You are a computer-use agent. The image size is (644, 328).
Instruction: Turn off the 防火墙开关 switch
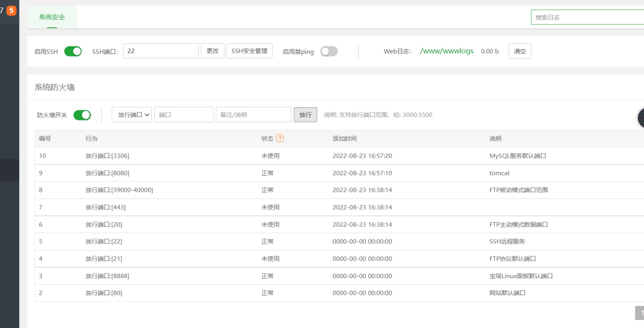82,115
